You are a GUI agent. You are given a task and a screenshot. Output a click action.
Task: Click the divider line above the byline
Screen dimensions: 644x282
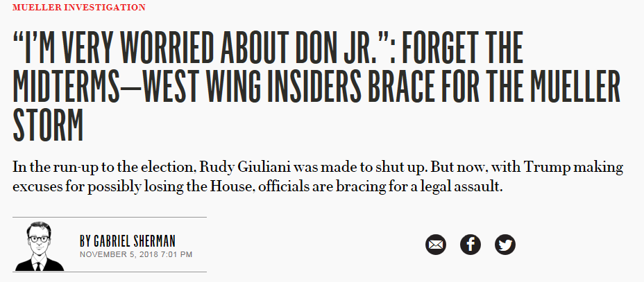pyautogui.click(x=109, y=217)
